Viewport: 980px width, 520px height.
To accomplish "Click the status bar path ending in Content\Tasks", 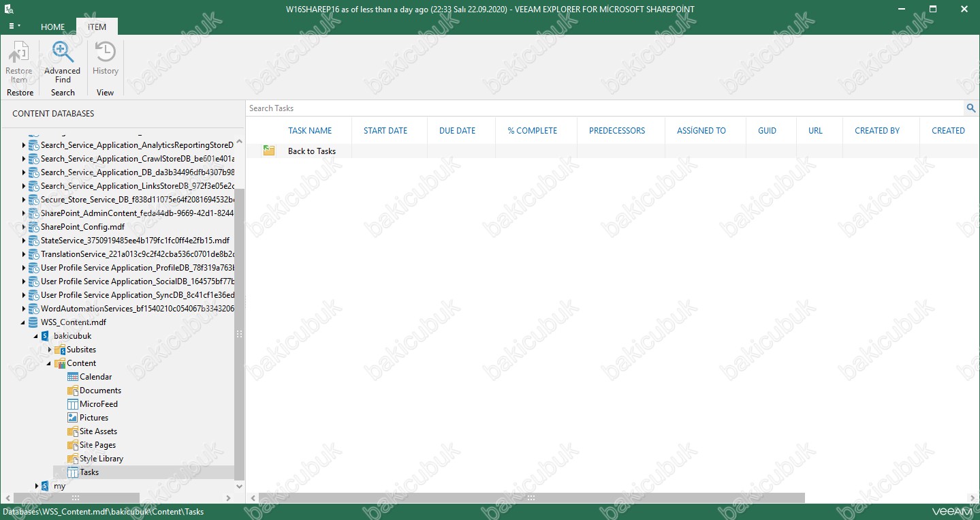I will click(104, 512).
